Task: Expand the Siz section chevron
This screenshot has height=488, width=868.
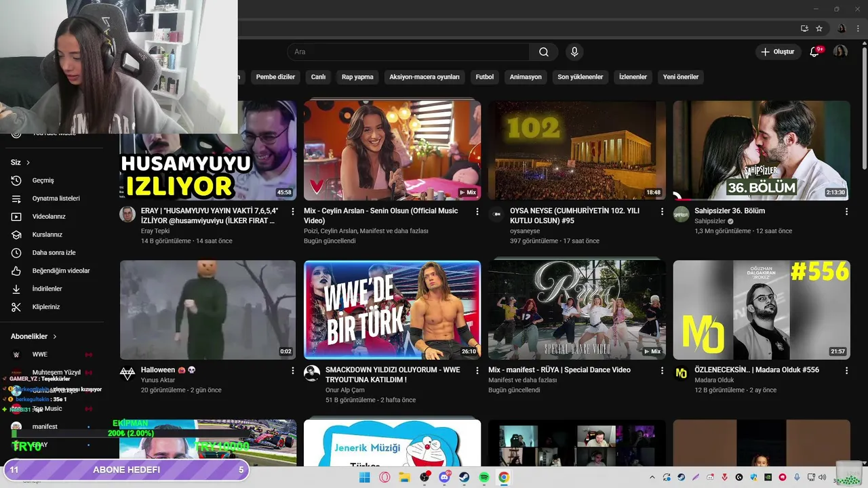Action: point(28,163)
